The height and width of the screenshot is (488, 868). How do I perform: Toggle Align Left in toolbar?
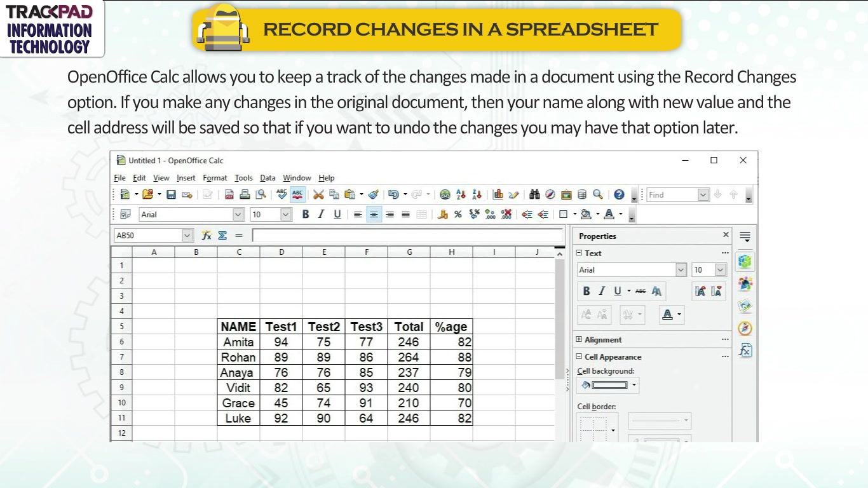click(x=358, y=215)
